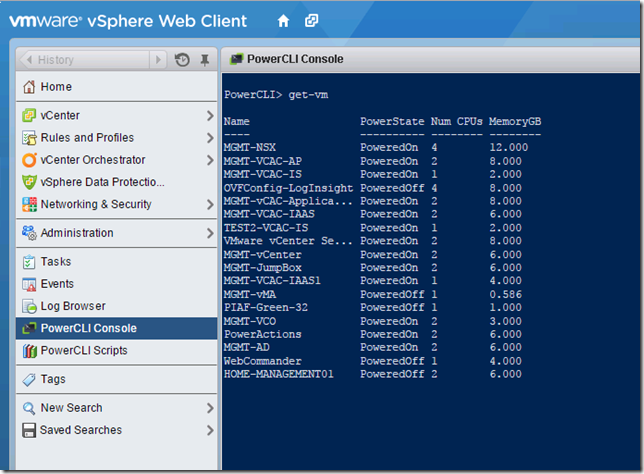644x474 pixels.
Task: Open the recent history clock icon
Action: tap(182, 60)
